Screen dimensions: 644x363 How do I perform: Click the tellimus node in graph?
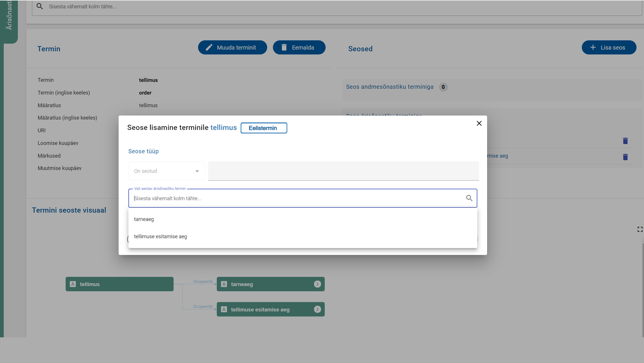(x=119, y=284)
